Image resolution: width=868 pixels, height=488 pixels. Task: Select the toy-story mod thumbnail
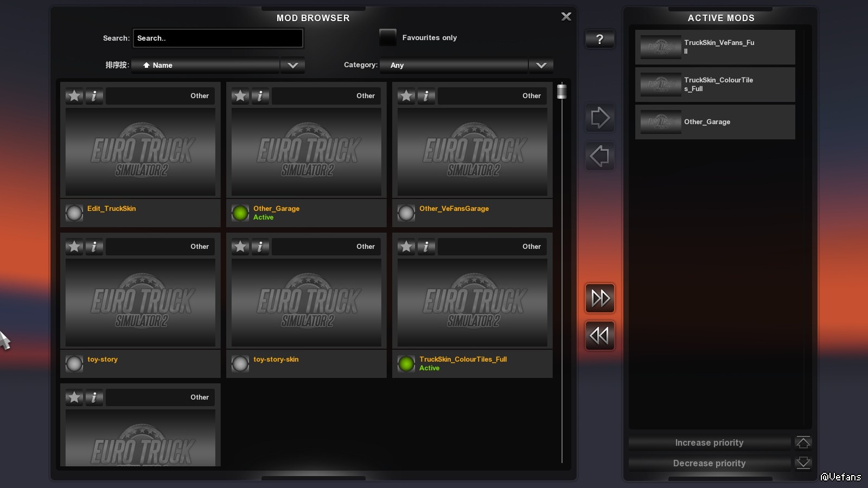[x=141, y=303]
